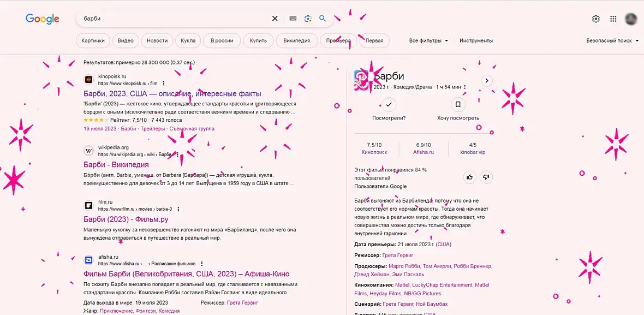Viewport: 644px width, 315px height.
Task: Mark the film as watched with checkmark
Action: (389, 105)
